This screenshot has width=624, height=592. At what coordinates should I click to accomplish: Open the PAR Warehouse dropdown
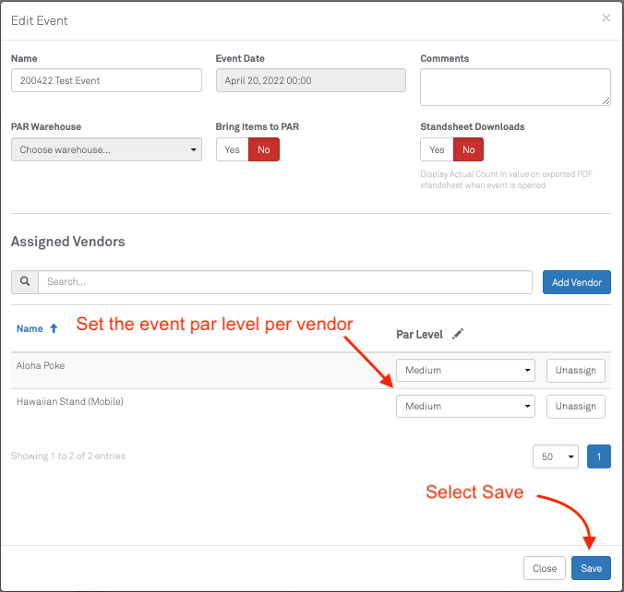106,150
